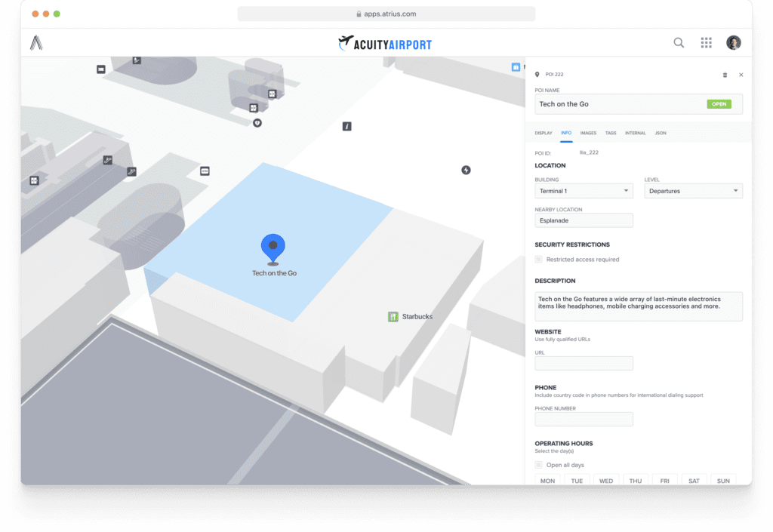Check the Open all days option
Viewport: 773px width, 532px height.
tap(539, 465)
